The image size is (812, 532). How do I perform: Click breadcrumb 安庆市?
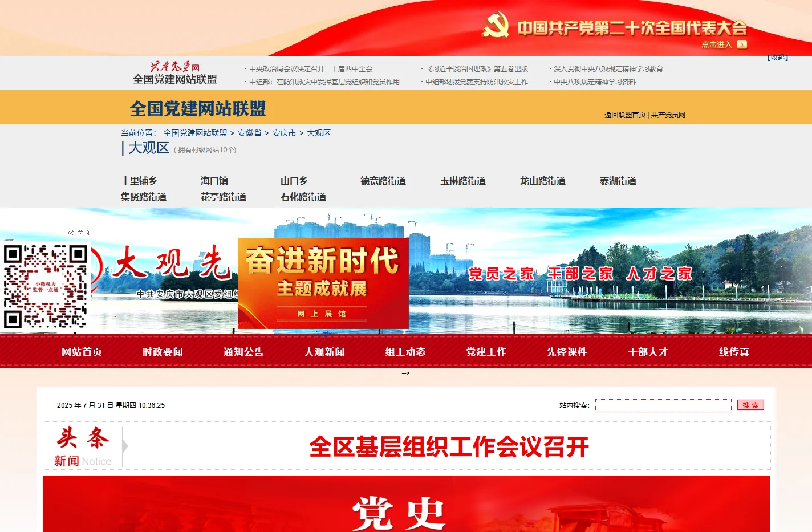click(284, 133)
